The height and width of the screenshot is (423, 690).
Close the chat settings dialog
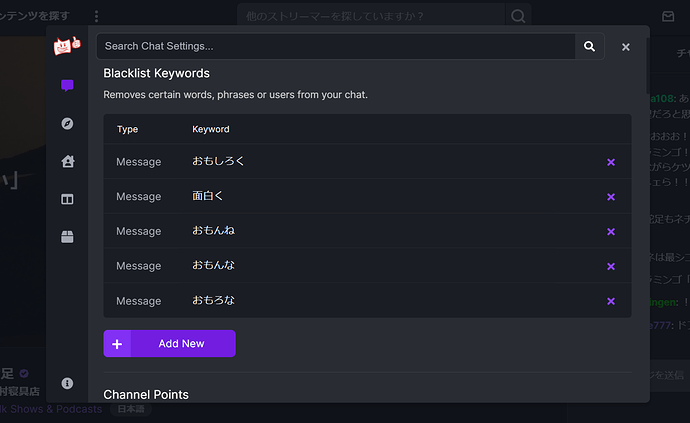point(625,47)
